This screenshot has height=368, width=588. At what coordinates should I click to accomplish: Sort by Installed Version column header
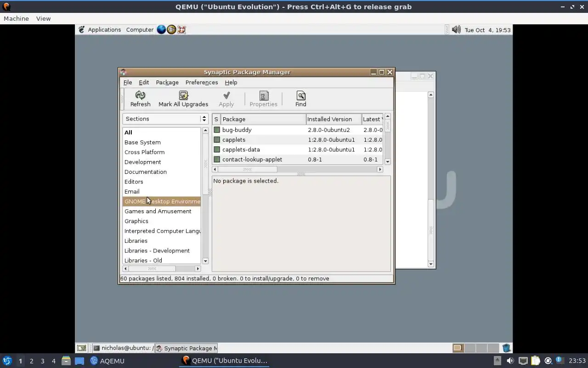coord(334,119)
